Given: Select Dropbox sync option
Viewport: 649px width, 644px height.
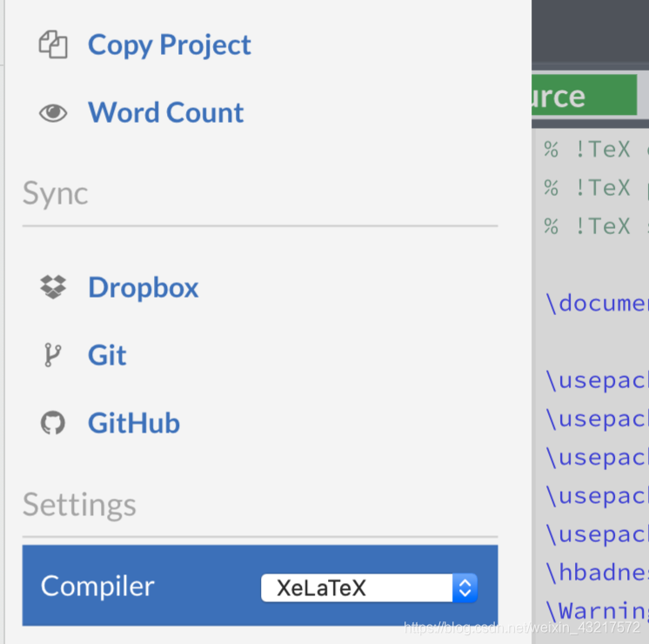Looking at the screenshot, I should [x=144, y=287].
